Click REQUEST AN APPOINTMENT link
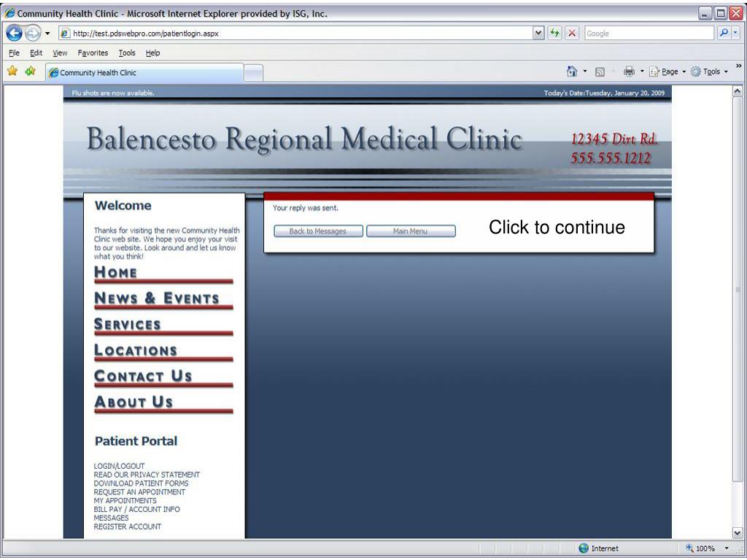The width and height of the screenshot is (747, 560). 139,492
